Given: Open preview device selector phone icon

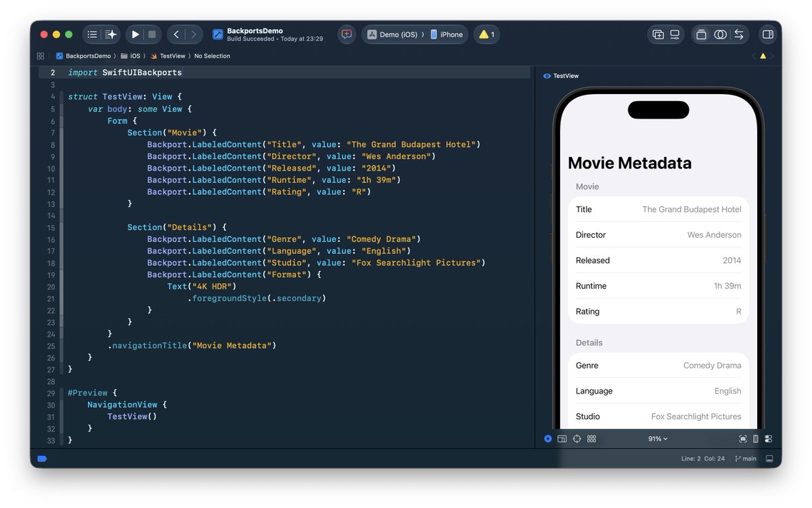Looking at the screenshot, I should click(x=756, y=439).
